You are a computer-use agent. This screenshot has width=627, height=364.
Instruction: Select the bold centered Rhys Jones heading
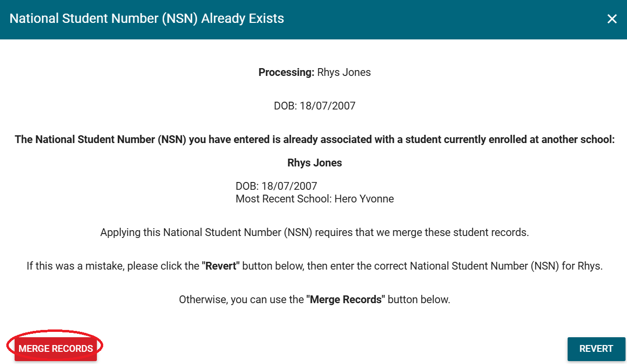pyautogui.click(x=314, y=163)
